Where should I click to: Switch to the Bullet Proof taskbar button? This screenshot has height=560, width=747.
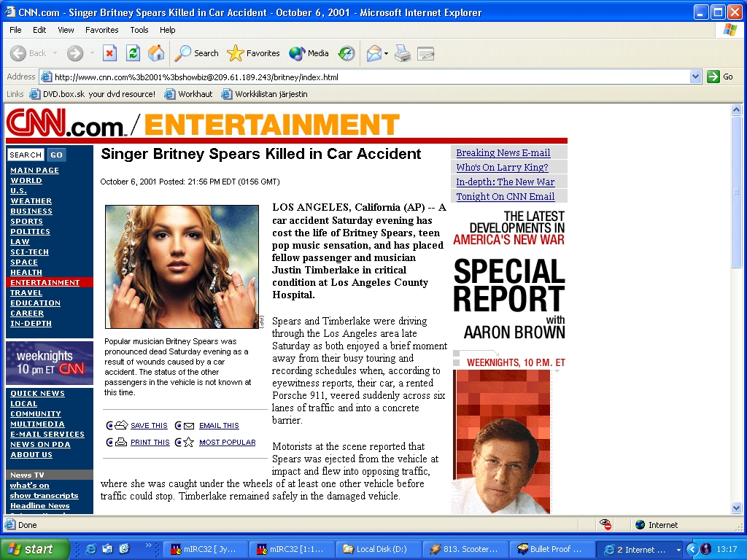[x=551, y=550]
